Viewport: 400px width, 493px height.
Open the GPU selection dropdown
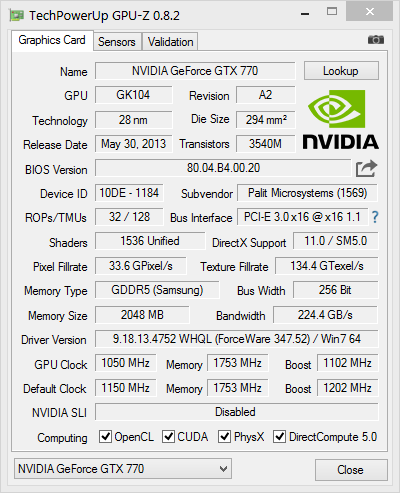[x=123, y=469]
